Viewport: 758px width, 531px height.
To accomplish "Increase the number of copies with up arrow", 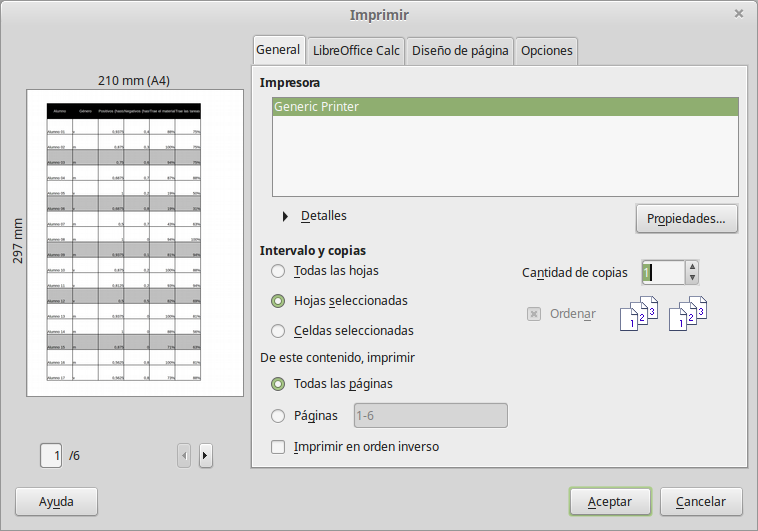I will pyautogui.click(x=692, y=266).
